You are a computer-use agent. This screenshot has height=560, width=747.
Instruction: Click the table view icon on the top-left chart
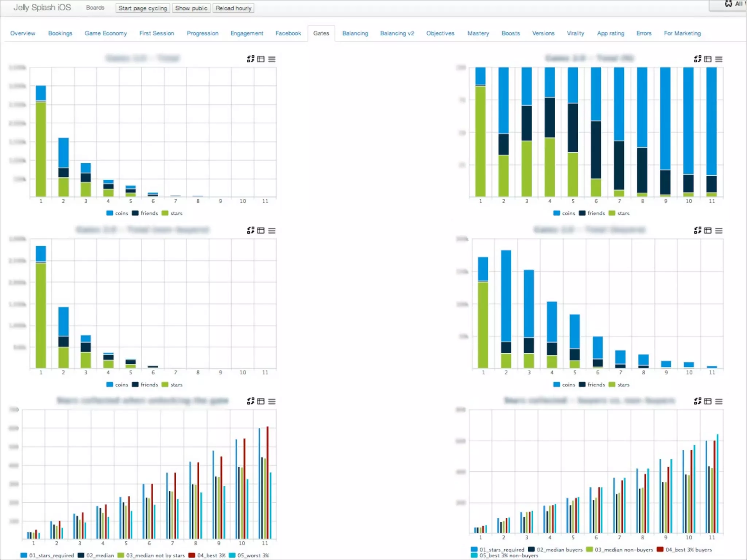pyautogui.click(x=261, y=59)
